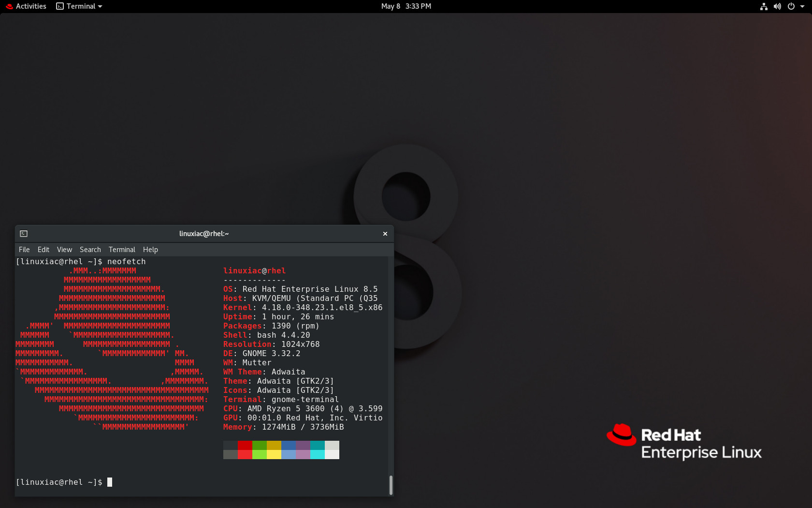Screen dimensions: 812x508
Task: Click the power icon in top bar
Action: coord(791,6)
